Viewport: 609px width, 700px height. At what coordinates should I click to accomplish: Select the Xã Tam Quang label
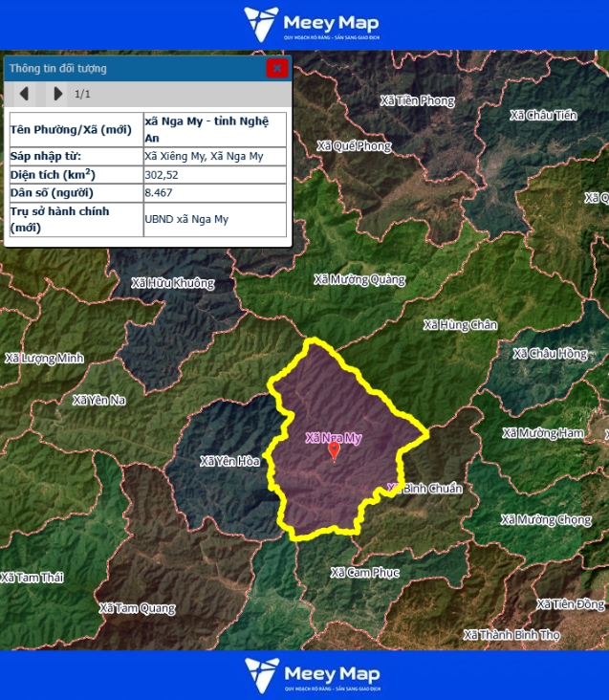tap(138, 608)
